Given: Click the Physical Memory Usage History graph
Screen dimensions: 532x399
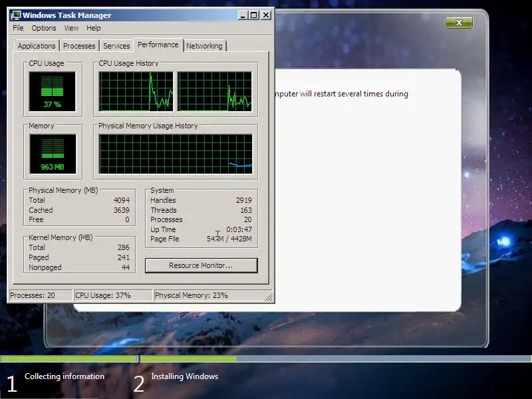Looking at the screenshot, I should click(176, 154).
